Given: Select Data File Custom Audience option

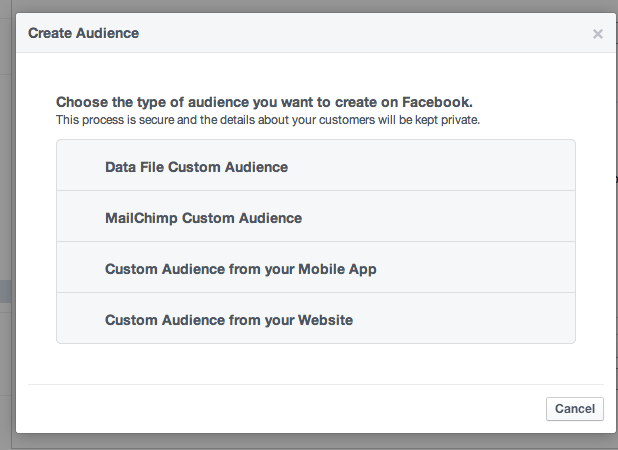Looking at the screenshot, I should coord(196,167).
